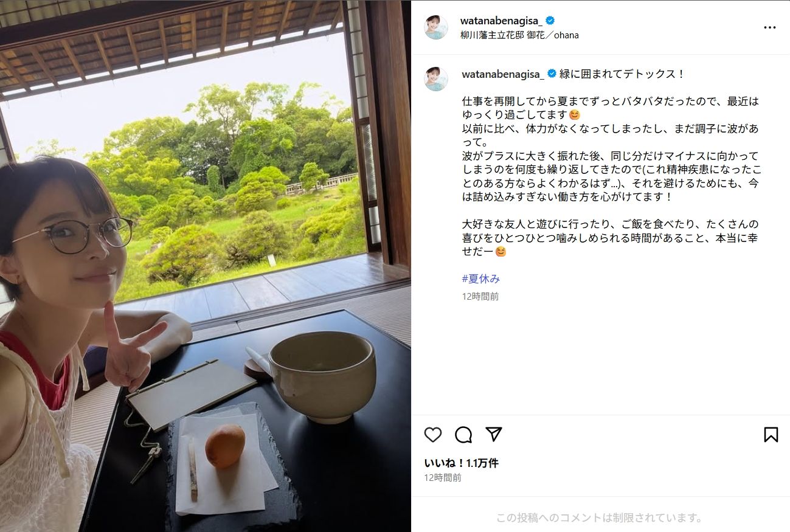The height and width of the screenshot is (532, 790).
Task: Open the #夏休み hashtag
Action: 481,279
